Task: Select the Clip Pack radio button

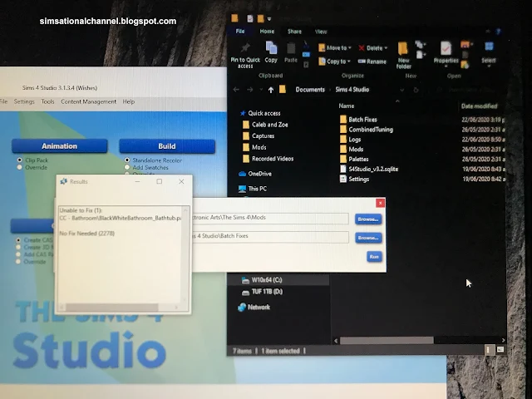Action: click(20, 160)
